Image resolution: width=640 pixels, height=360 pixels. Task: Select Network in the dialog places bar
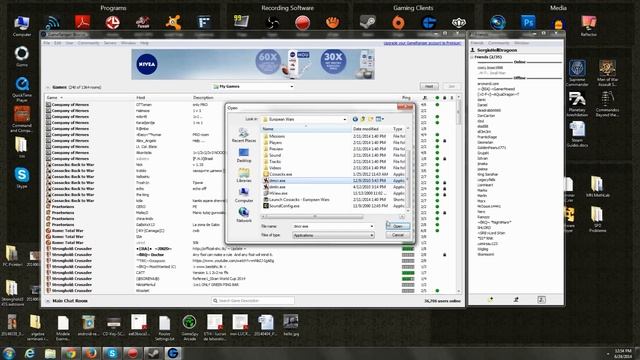click(244, 216)
